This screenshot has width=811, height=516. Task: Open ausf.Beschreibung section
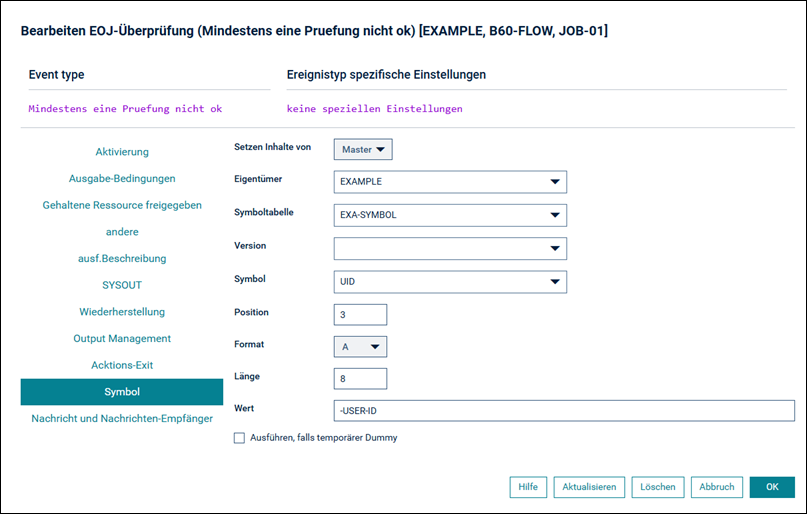[122, 259]
